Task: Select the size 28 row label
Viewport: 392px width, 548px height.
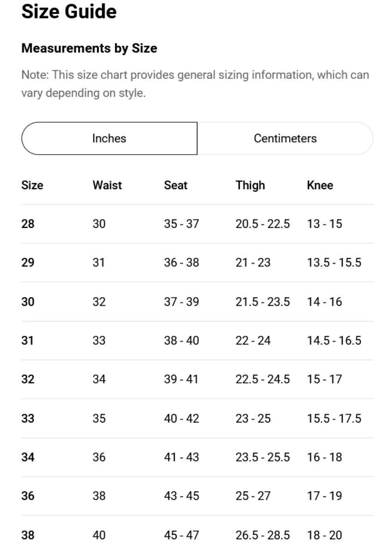Action: pos(28,224)
